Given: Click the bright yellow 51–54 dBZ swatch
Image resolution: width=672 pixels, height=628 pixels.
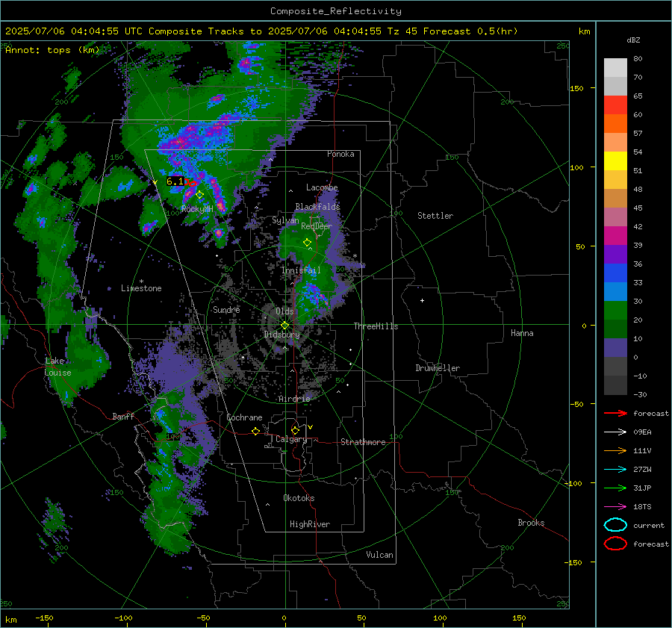Looking at the screenshot, I should tap(615, 161).
